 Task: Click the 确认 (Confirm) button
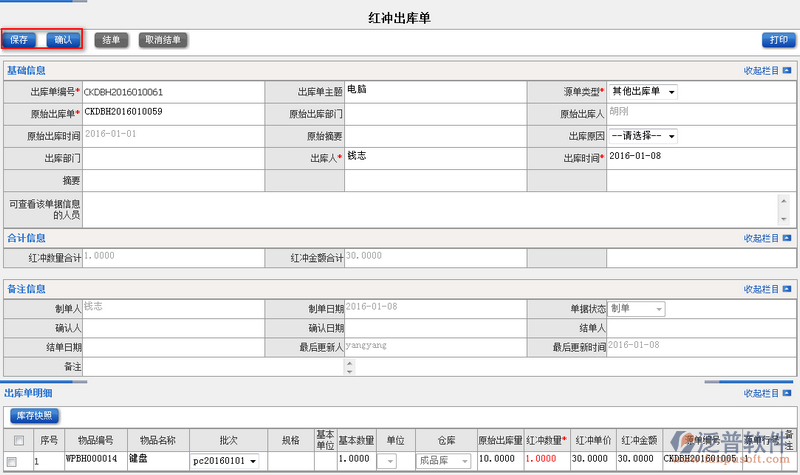pyautogui.click(x=62, y=40)
